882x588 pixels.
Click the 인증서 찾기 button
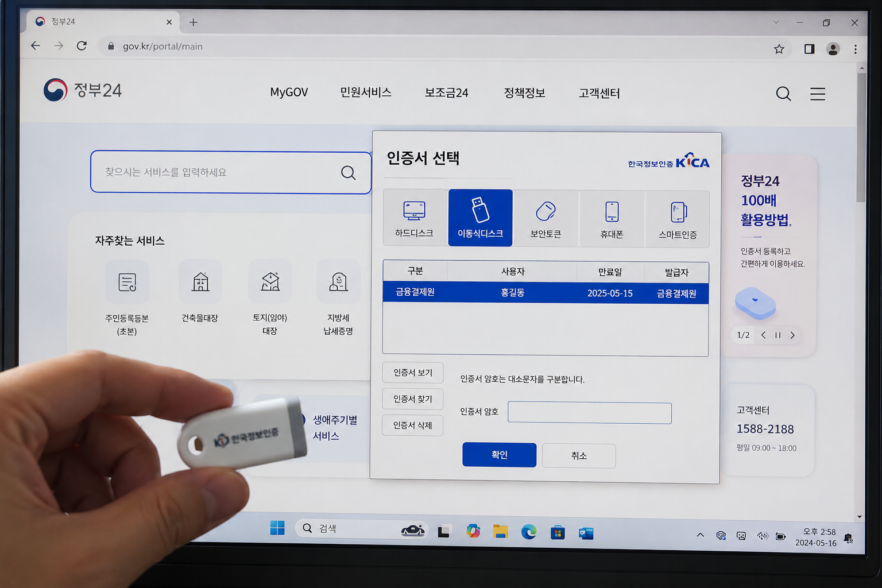tap(413, 399)
